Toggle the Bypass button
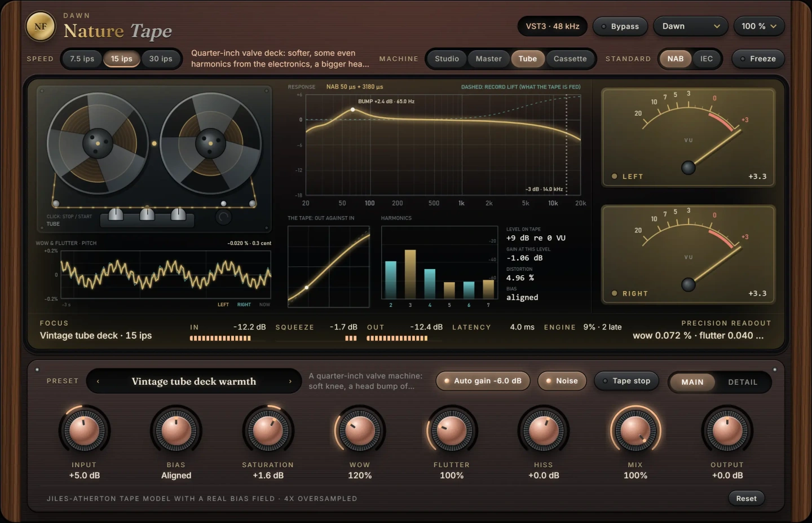The height and width of the screenshot is (523, 812). [x=620, y=27]
